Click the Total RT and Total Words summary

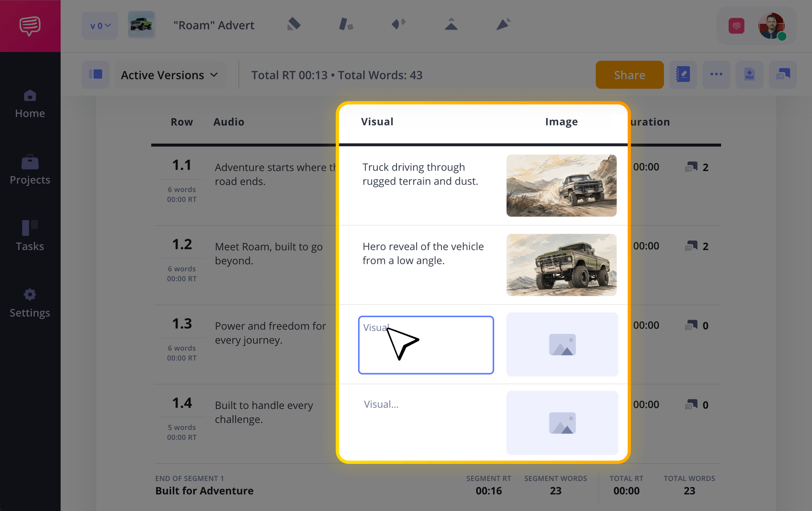[337, 75]
